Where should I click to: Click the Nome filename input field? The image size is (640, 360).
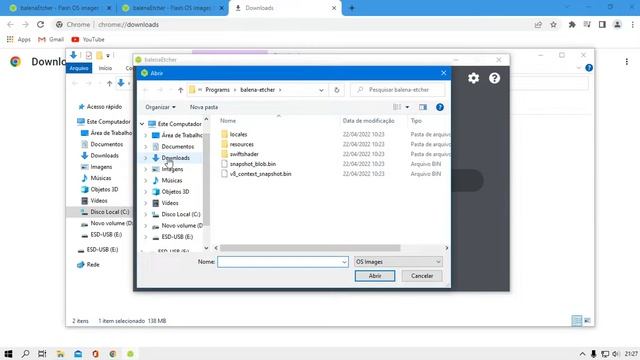pyautogui.click(x=283, y=262)
